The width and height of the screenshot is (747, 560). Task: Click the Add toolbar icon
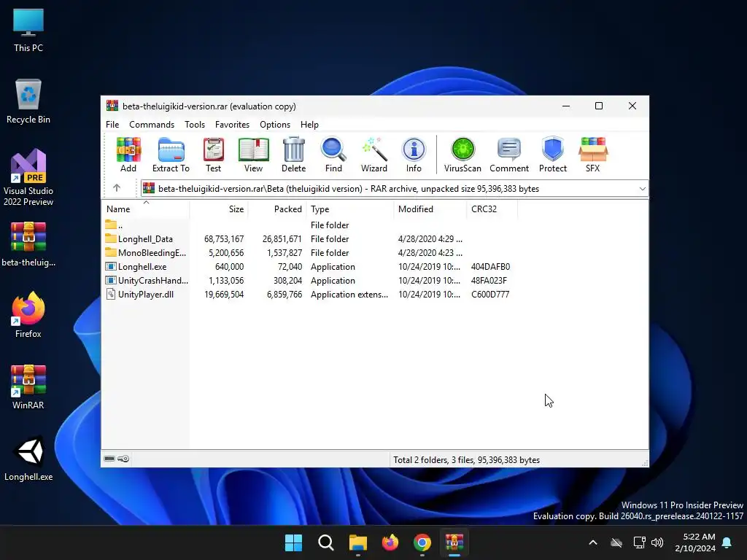(128, 155)
